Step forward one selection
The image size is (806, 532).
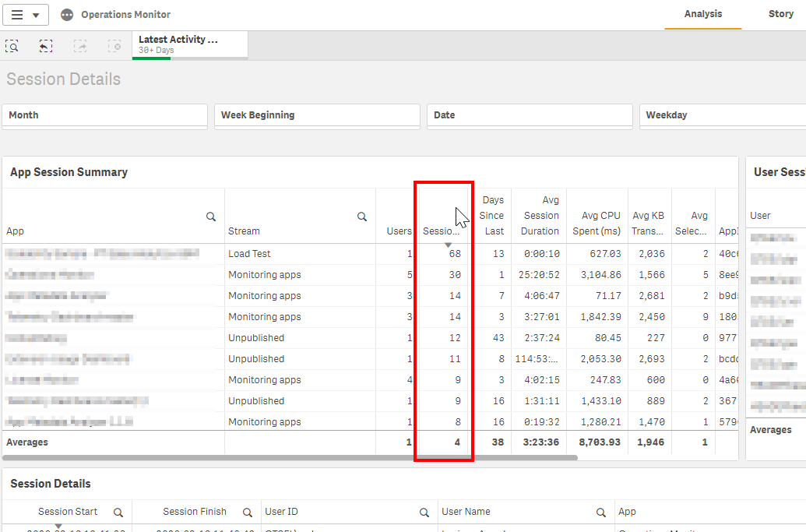(80, 46)
